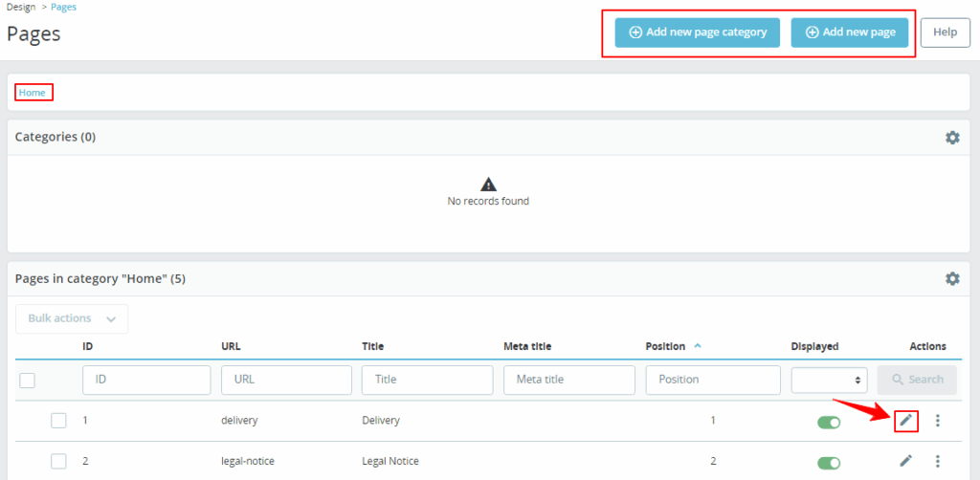The width and height of the screenshot is (980, 480).
Task: Click Add new page category button
Action: [x=698, y=33]
